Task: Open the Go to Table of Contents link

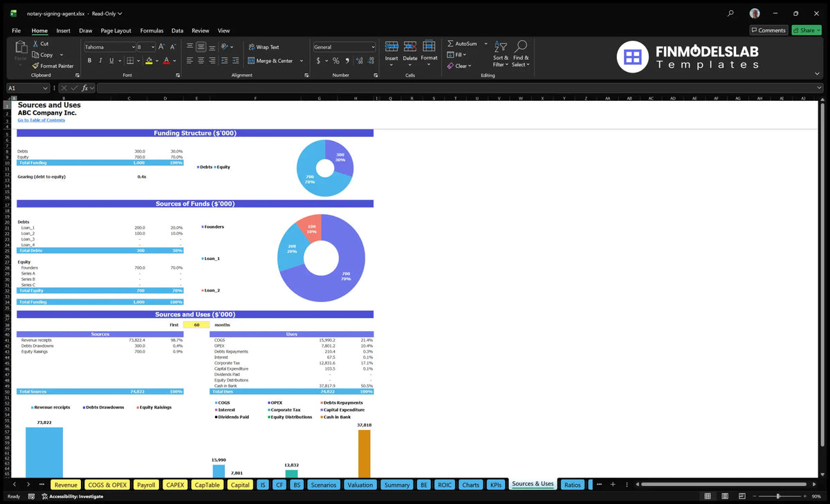Action: click(x=41, y=120)
